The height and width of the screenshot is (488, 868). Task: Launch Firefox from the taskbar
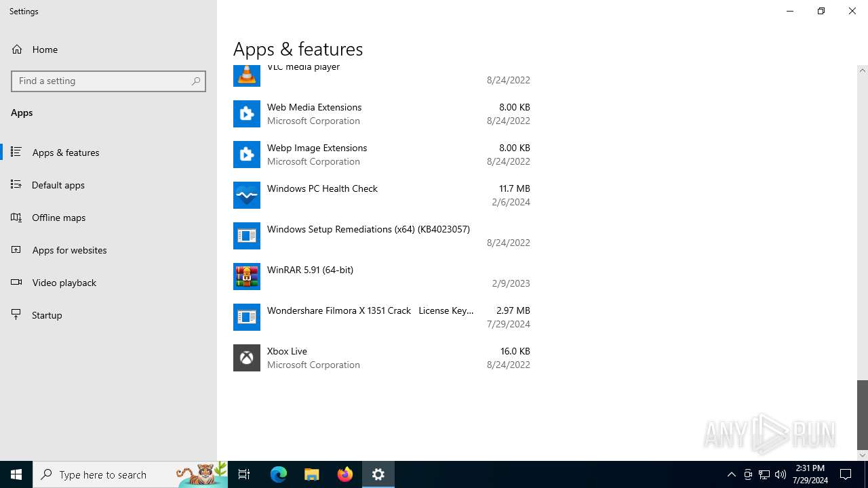(x=345, y=474)
